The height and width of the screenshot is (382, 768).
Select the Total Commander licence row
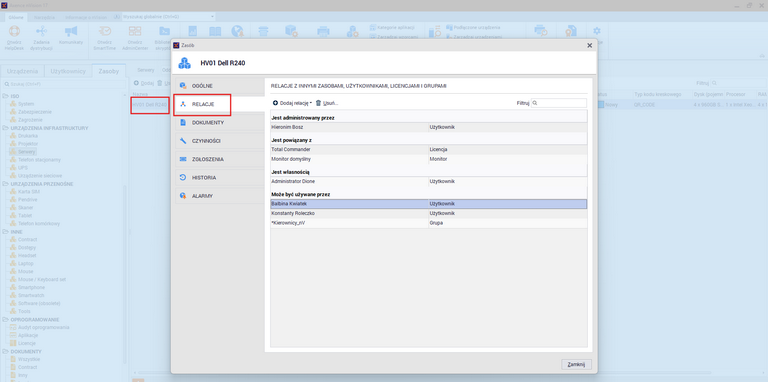(429, 149)
